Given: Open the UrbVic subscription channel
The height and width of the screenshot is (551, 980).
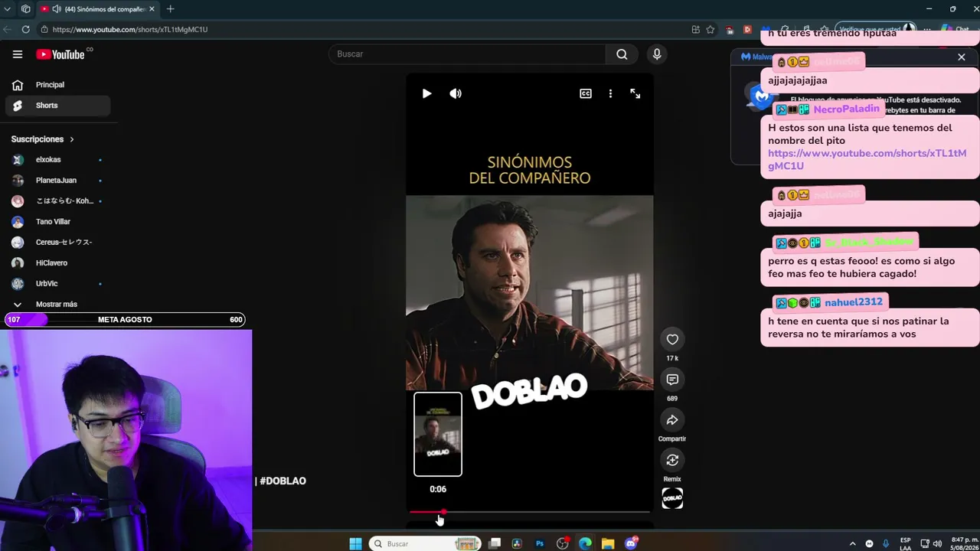Looking at the screenshot, I should point(57,284).
